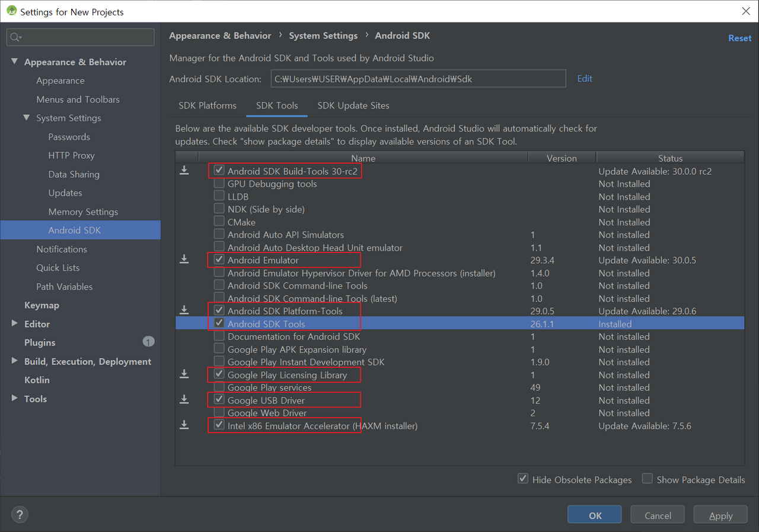Select Kotlin in the settings sidebar
The height and width of the screenshot is (532, 759).
tap(37, 380)
